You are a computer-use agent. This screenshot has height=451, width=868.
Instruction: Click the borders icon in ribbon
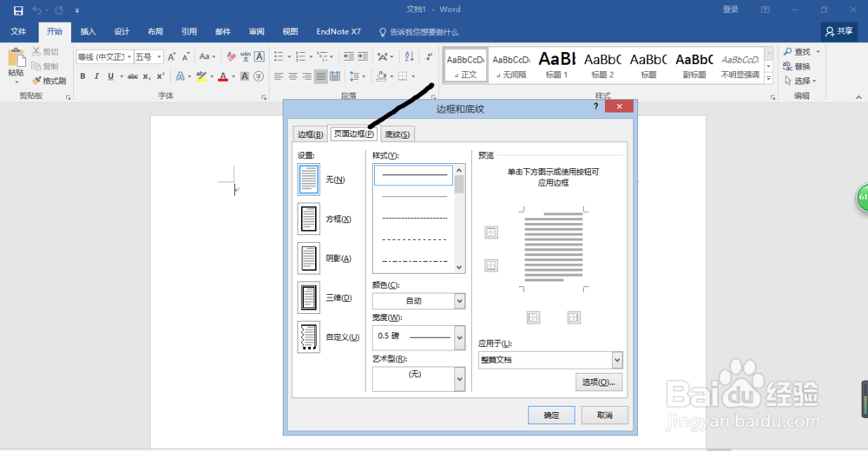point(403,76)
